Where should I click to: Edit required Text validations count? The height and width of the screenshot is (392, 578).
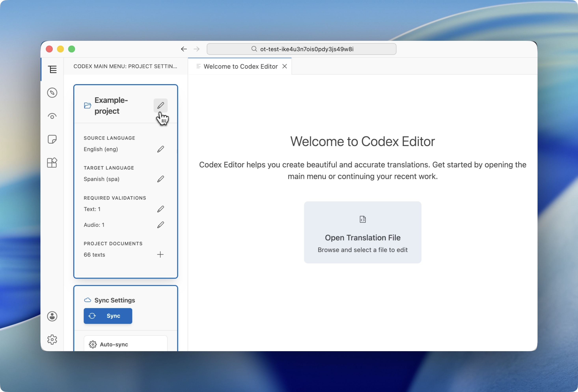click(160, 209)
